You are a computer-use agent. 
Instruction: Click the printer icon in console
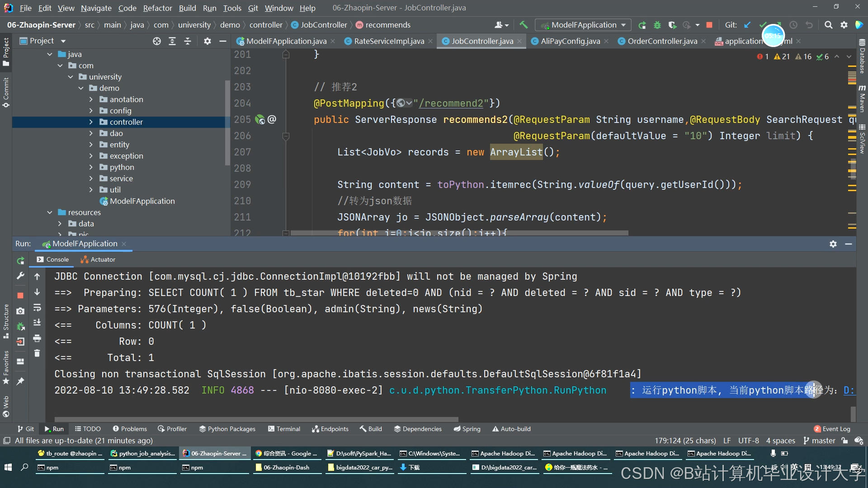tap(37, 338)
